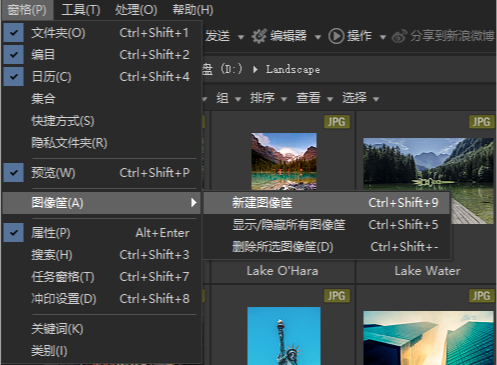497x365 pixels.
Task: Select the Lake O'Hara thumbnail
Action: tap(284, 161)
